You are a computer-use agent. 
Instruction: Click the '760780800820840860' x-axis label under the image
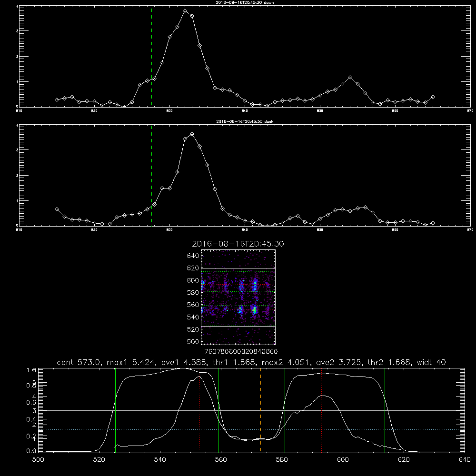tap(241, 351)
